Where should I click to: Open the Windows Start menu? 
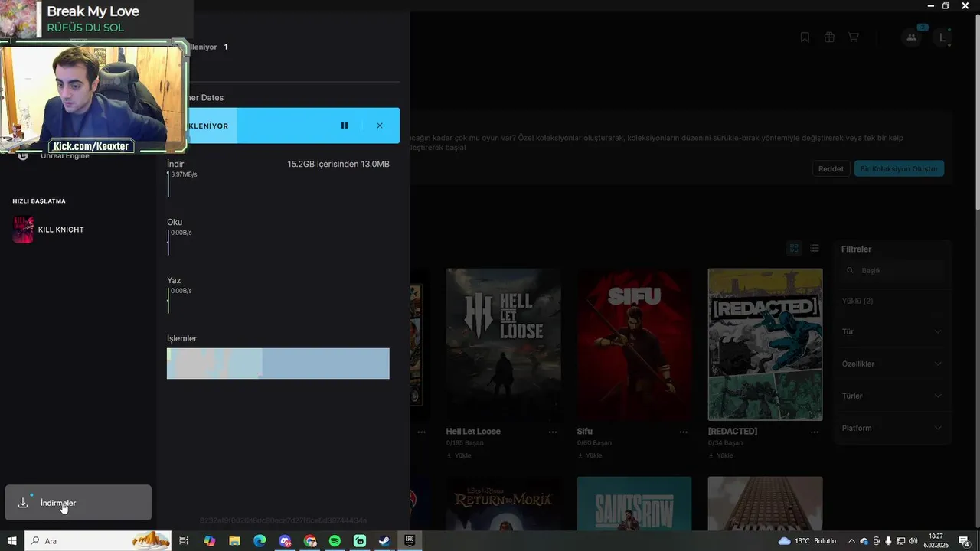coord(12,541)
